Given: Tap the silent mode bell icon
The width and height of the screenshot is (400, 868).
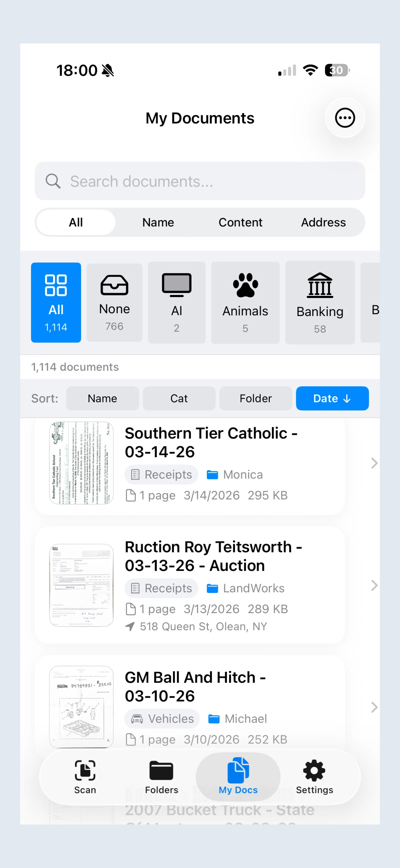Looking at the screenshot, I should tap(108, 70).
